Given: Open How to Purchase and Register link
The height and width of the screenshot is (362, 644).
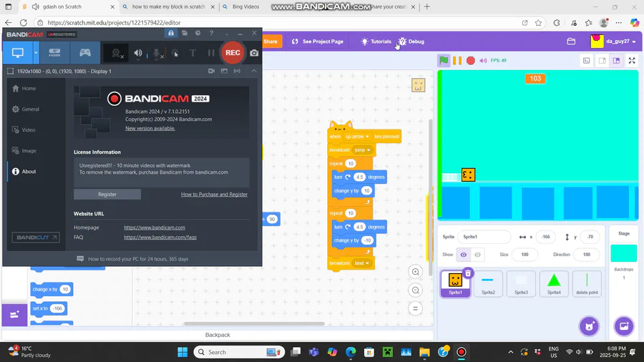Looking at the screenshot, I should pos(214,194).
